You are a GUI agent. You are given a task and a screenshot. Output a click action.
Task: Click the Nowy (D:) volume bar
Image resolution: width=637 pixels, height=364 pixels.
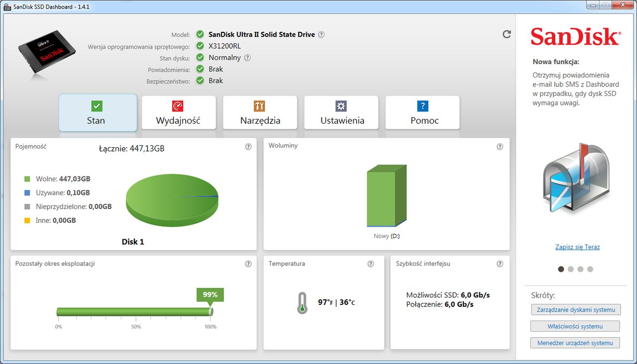[387, 196]
